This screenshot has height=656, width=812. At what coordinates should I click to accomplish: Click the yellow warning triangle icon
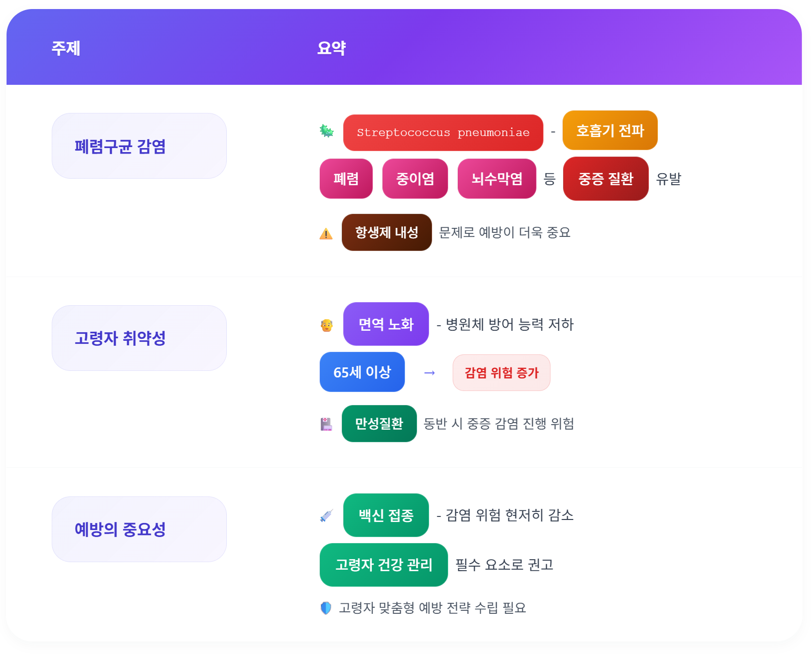[x=326, y=234]
